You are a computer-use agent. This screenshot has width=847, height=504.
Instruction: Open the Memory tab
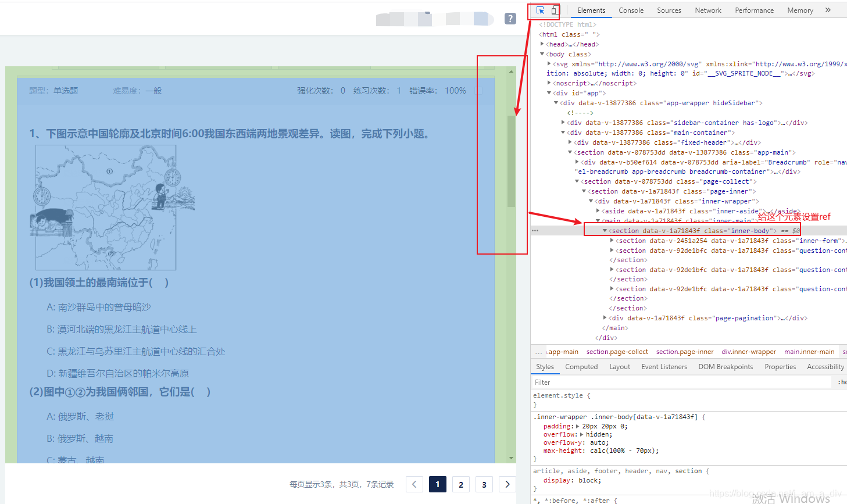click(x=800, y=10)
